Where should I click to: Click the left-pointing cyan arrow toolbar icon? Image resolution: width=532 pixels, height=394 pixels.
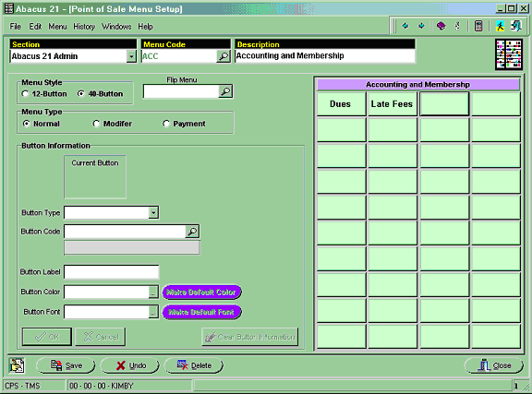(405, 26)
